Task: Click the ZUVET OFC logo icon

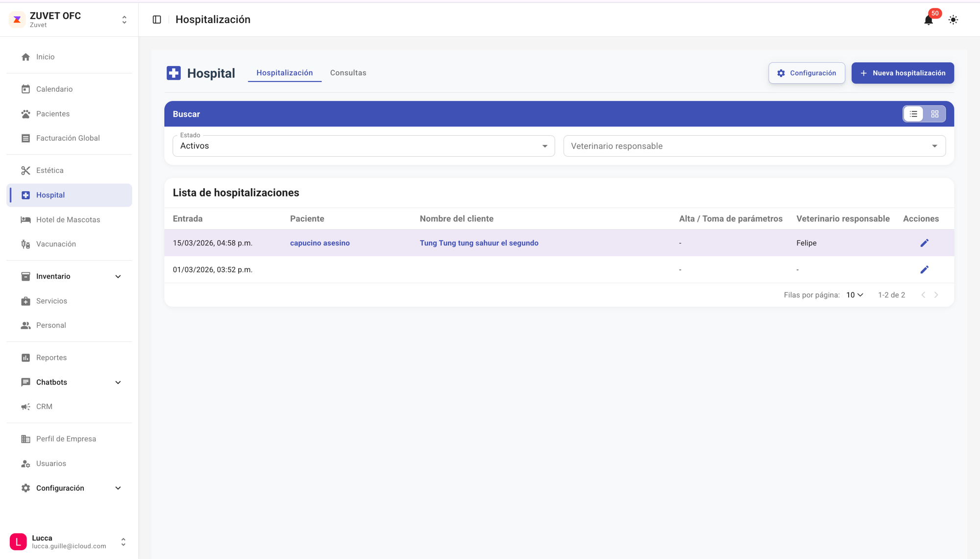Action: 18,20
